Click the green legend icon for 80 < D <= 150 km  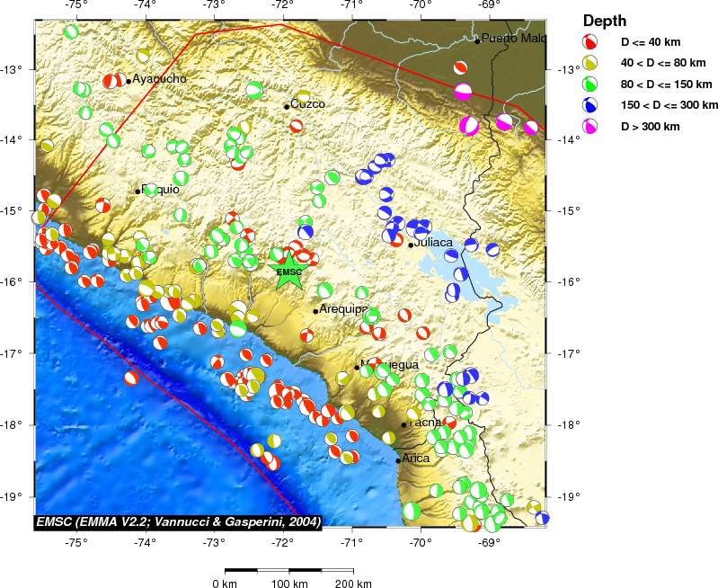(589, 85)
